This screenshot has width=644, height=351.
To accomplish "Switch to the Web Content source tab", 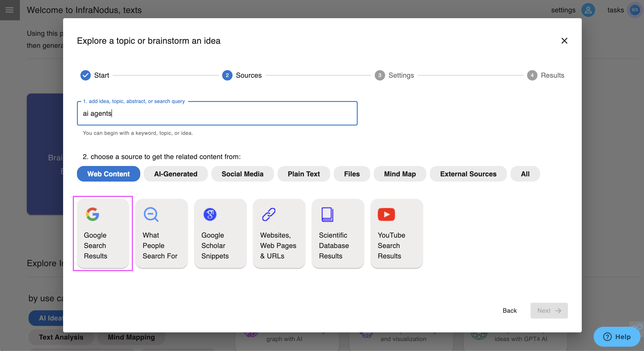I will click(108, 174).
